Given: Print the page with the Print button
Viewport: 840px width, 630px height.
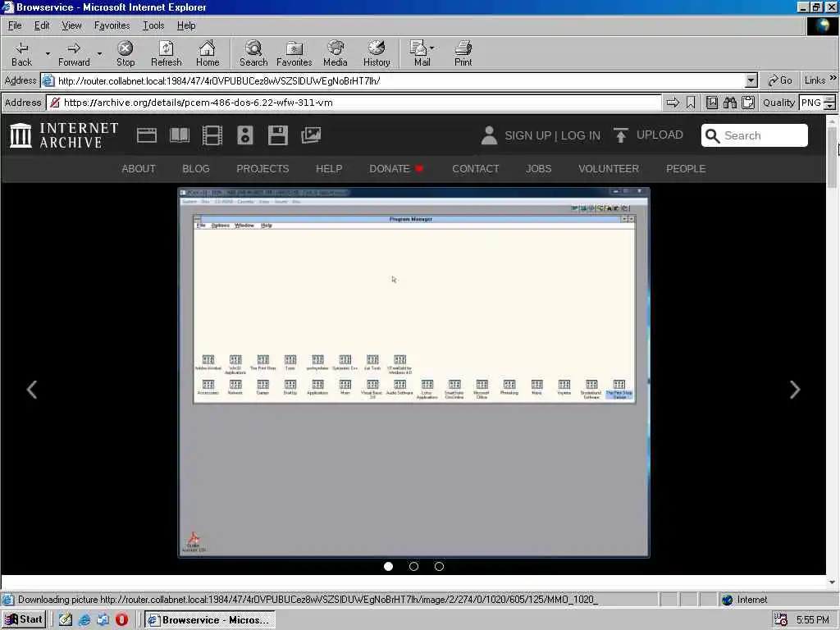Looking at the screenshot, I should pos(463,53).
